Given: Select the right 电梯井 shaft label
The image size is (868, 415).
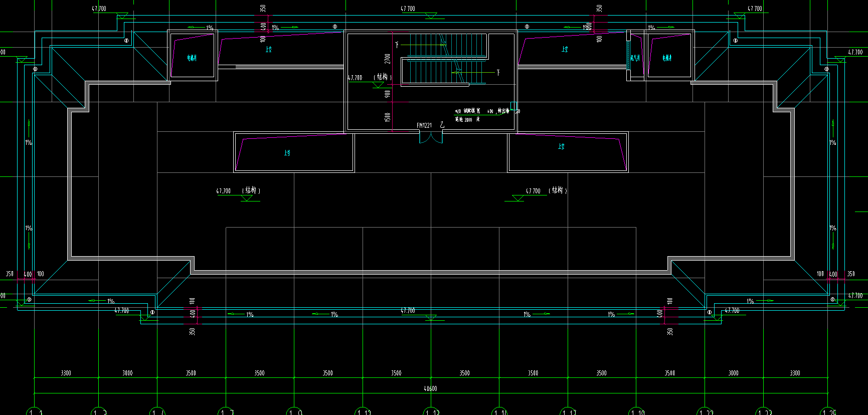Looking at the screenshot, I should pyautogui.click(x=667, y=58).
